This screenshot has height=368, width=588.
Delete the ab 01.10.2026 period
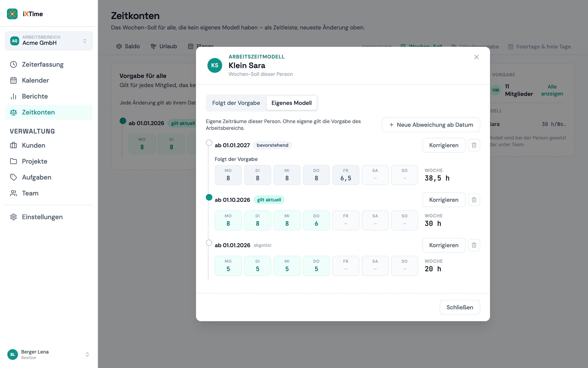(474, 200)
